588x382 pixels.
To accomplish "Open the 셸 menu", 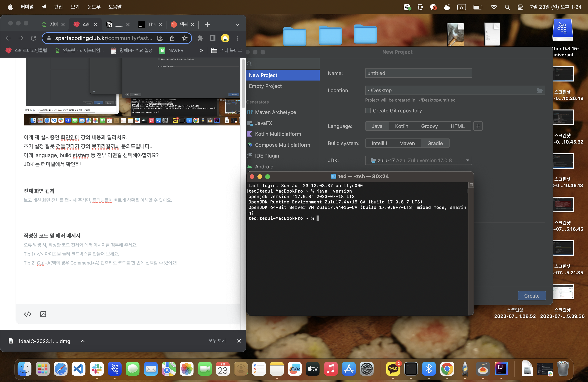I will coord(44,7).
